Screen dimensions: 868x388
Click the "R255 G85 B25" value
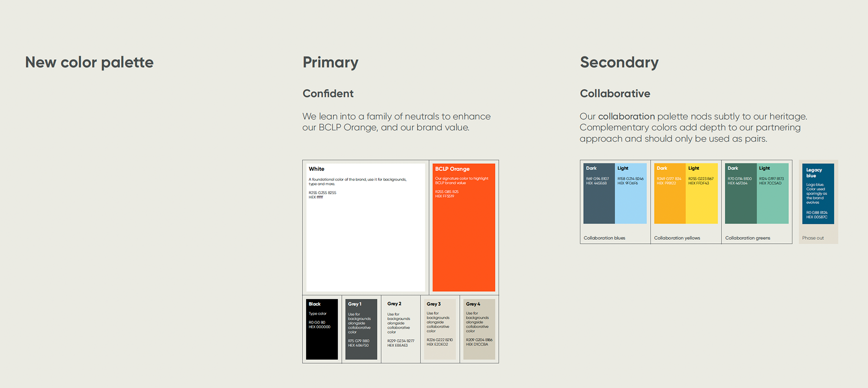coord(447,192)
